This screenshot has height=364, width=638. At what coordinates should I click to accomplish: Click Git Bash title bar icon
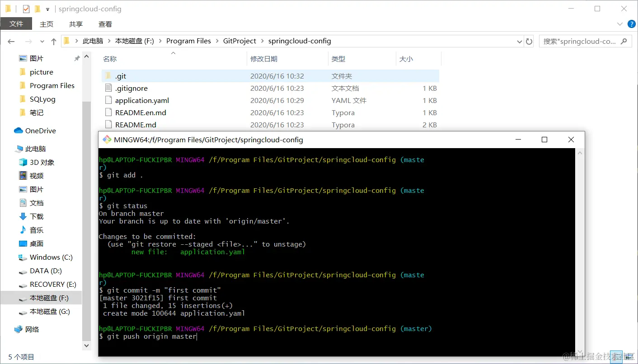coord(107,140)
